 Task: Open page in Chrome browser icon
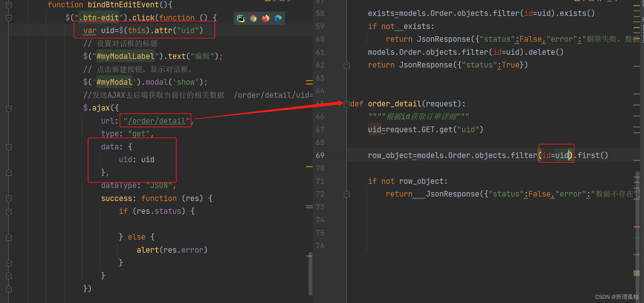click(x=253, y=18)
